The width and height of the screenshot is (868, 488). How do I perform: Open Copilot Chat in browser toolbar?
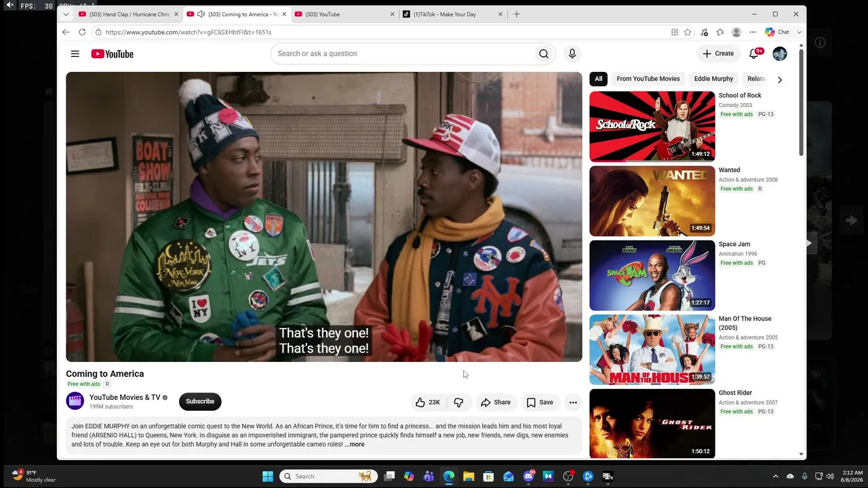777,32
